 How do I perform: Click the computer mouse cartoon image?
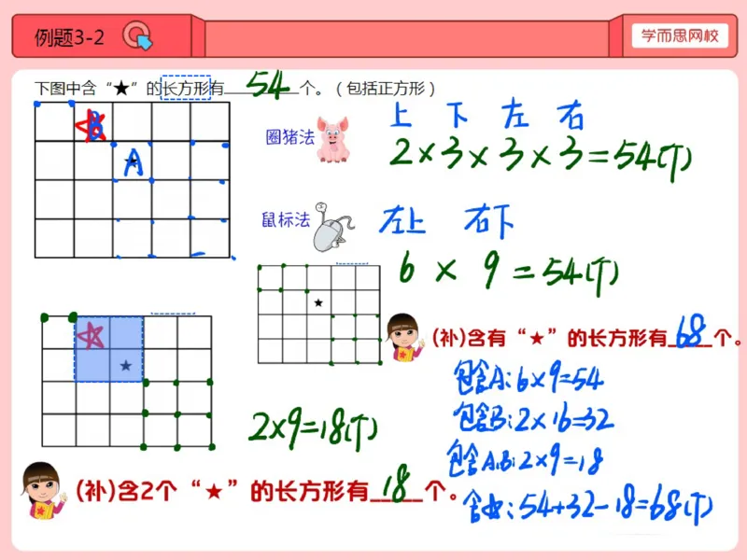[333, 227]
